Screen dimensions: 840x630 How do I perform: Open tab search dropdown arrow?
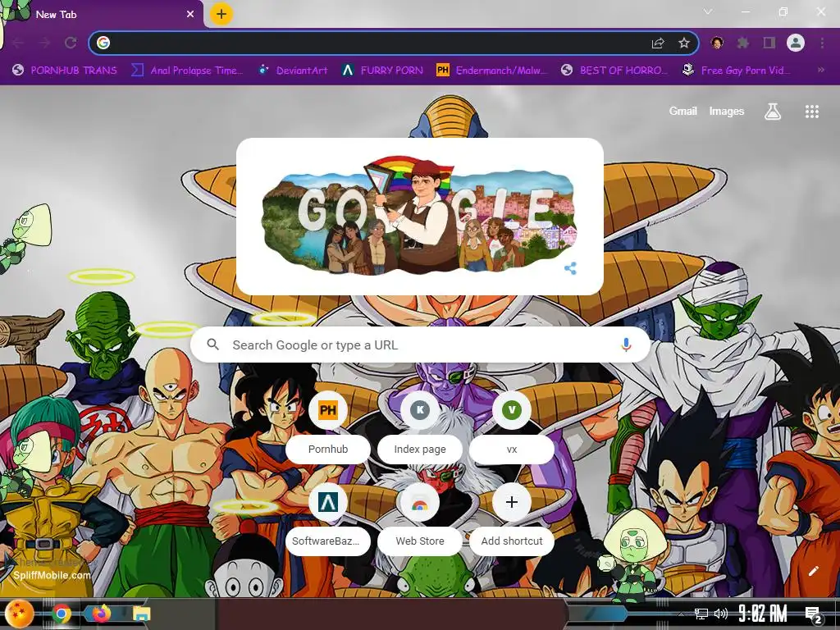point(708,11)
